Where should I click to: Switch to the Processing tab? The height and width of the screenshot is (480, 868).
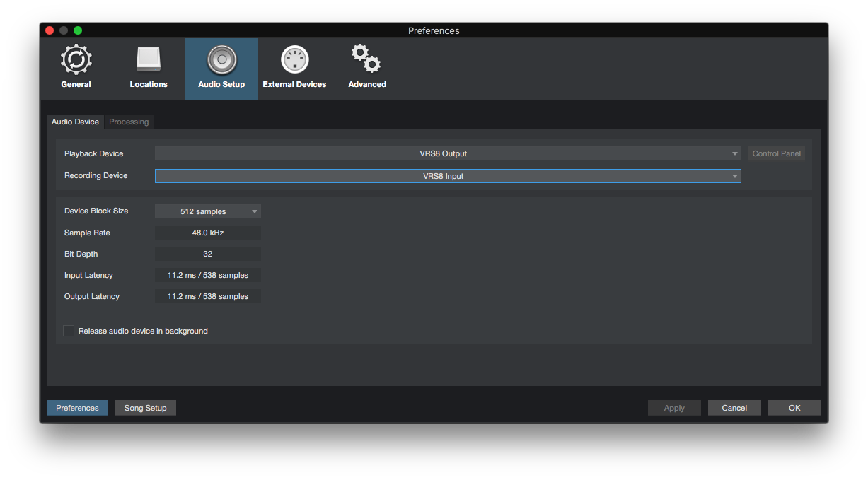click(129, 122)
